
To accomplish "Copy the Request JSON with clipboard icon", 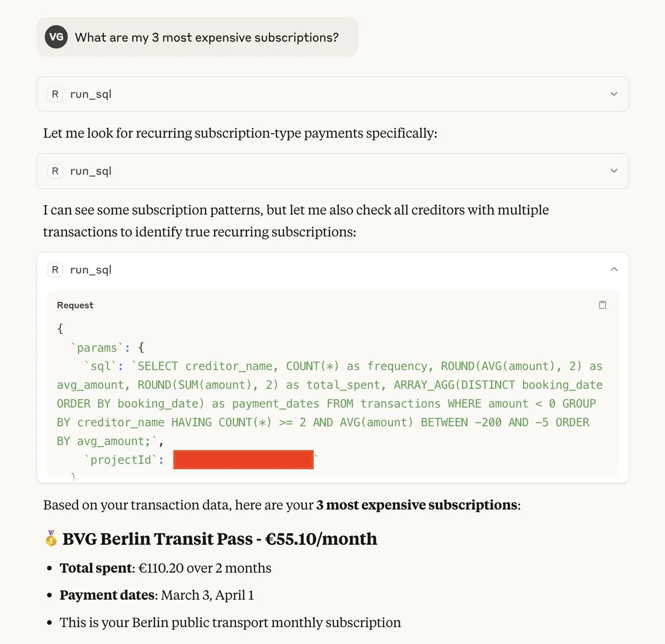I will tap(602, 305).
